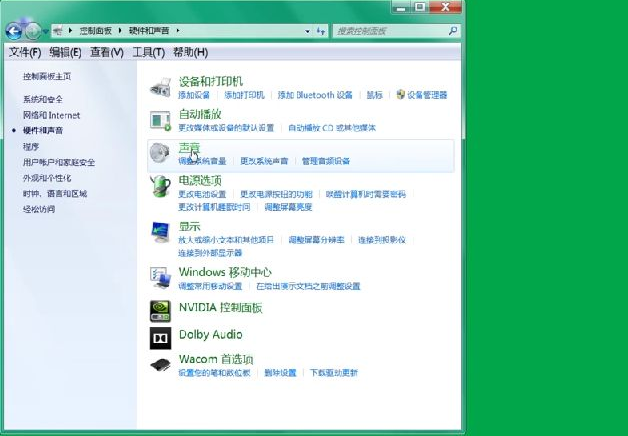Click the 添加设备 link

coord(194,95)
